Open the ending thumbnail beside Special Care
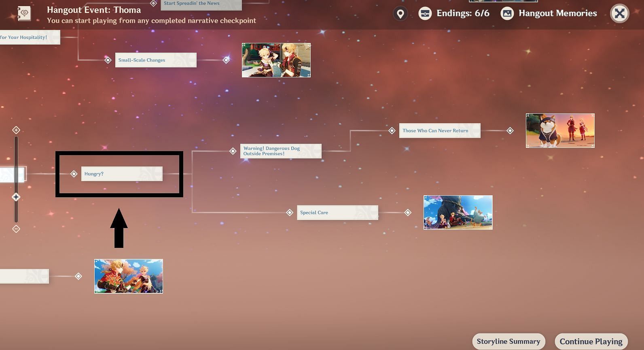The height and width of the screenshot is (350, 644). pyautogui.click(x=458, y=212)
